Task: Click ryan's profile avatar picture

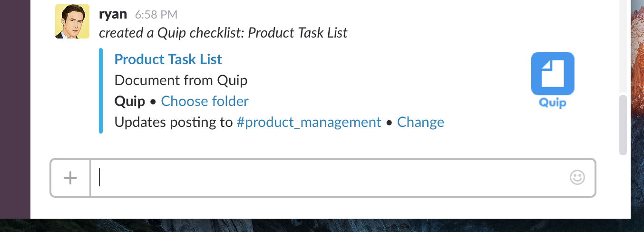Action: tap(72, 21)
